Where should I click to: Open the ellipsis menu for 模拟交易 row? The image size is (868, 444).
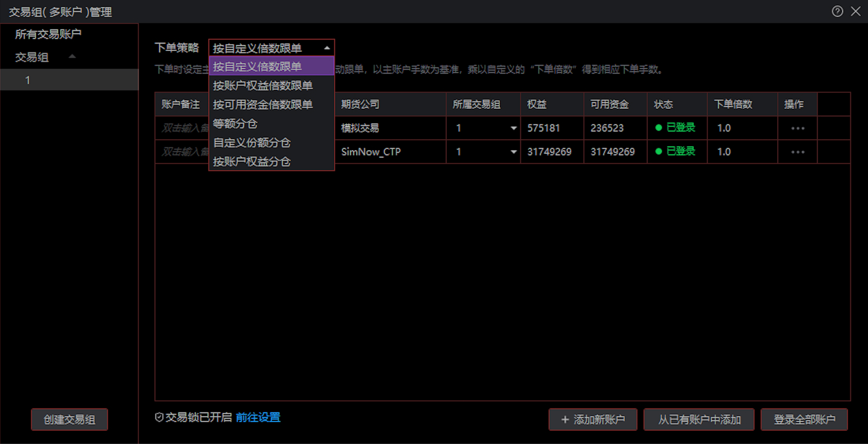[x=797, y=128]
